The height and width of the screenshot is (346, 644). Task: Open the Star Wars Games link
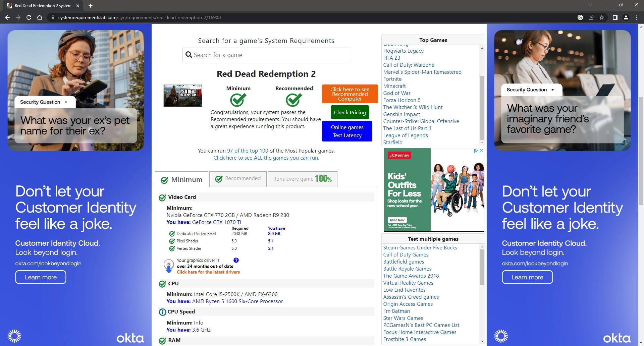[403, 318]
